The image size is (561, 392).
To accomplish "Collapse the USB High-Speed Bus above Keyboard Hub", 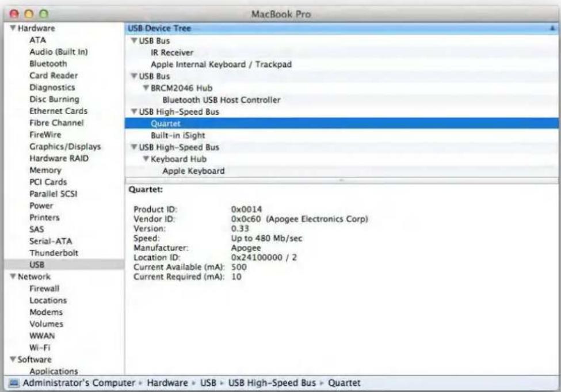I will pos(134,147).
